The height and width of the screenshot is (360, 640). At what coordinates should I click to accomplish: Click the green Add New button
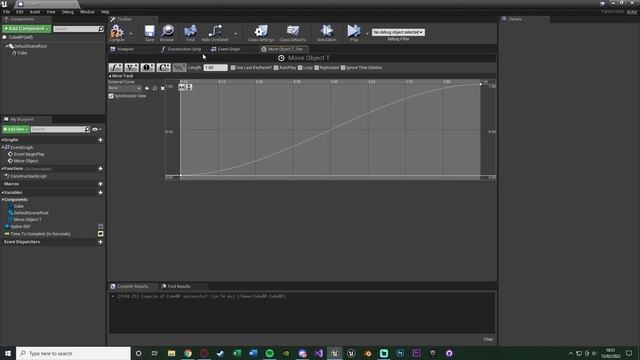point(16,129)
